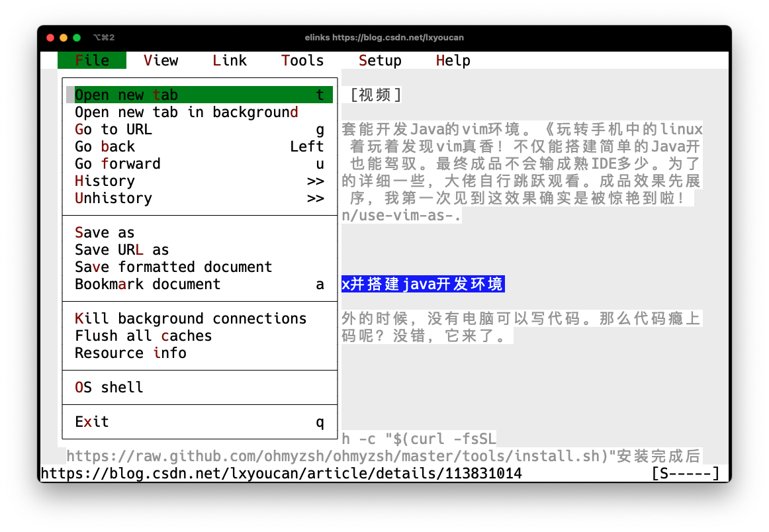Choose Kill background connections
Viewport: 769px width, 532px height.
[200, 319]
